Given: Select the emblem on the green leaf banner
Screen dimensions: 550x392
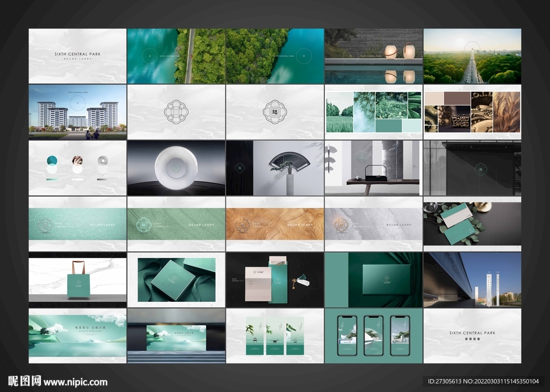Looking at the screenshot, I should click(143, 224).
